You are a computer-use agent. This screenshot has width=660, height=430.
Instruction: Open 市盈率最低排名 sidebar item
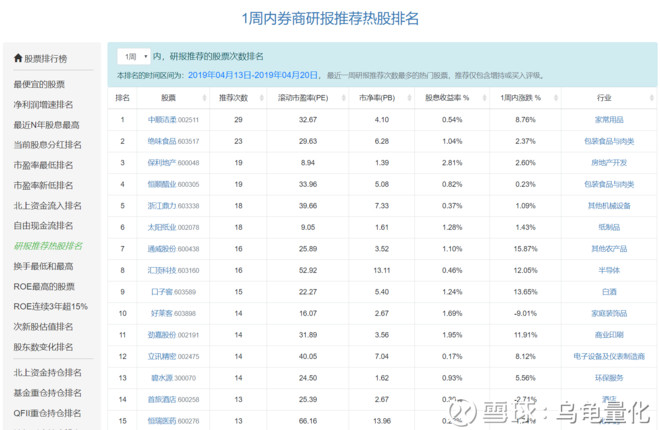pyautogui.click(x=43, y=165)
